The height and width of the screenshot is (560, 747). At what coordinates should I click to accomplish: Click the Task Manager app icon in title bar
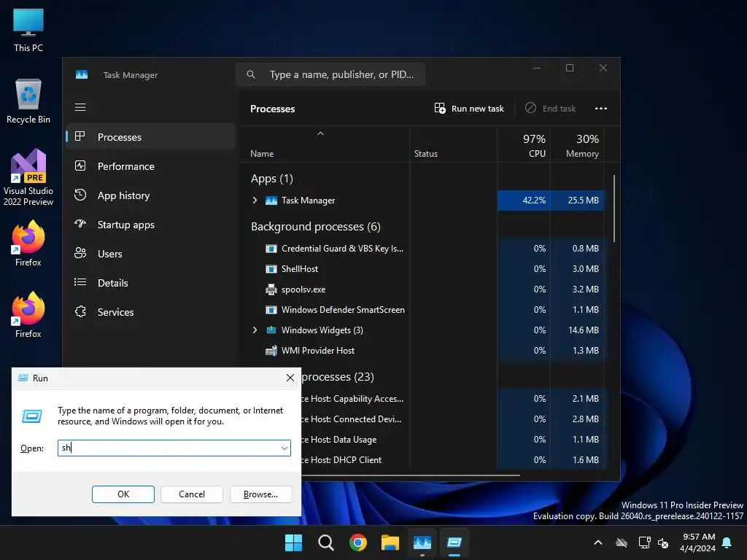click(82, 75)
